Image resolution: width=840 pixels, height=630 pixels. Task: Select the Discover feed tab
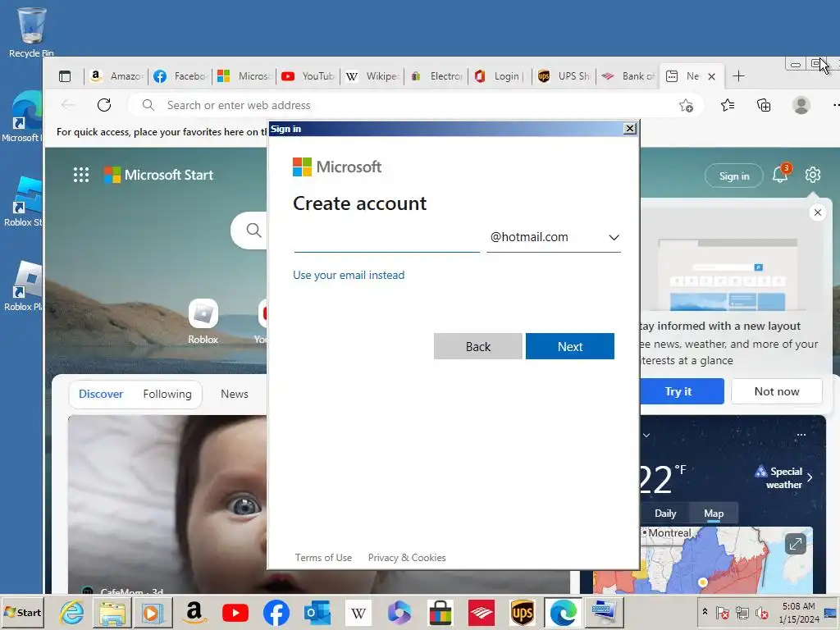pyautogui.click(x=101, y=395)
